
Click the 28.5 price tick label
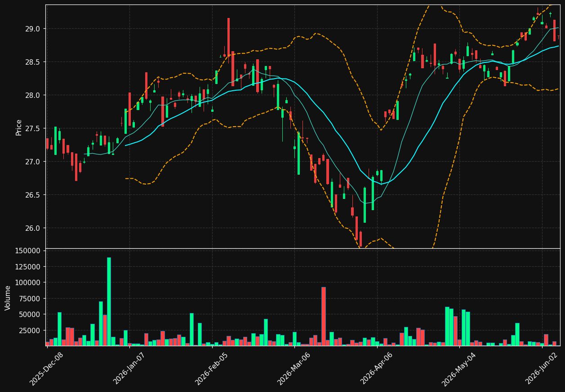tap(34, 62)
